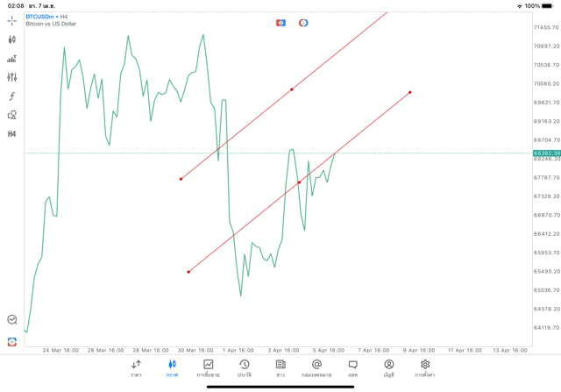This screenshot has width=561, height=392.
Task: Open chart settings sliders icon
Action: coord(11,77)
